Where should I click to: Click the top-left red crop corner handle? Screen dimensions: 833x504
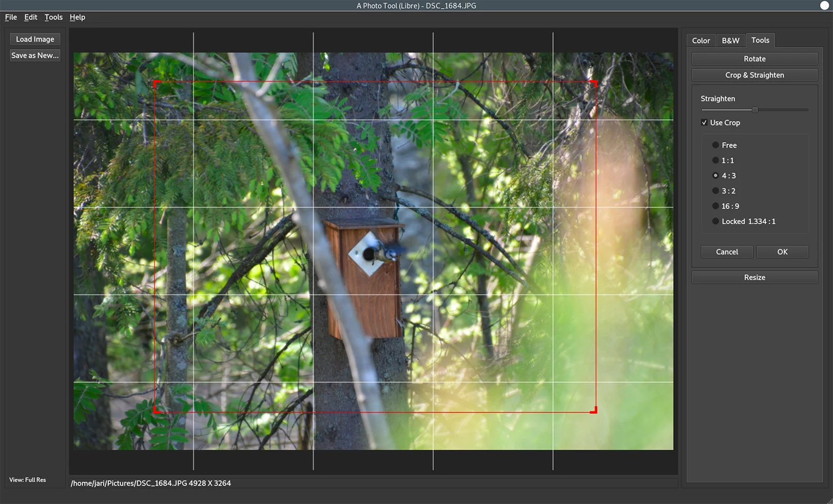156,83
